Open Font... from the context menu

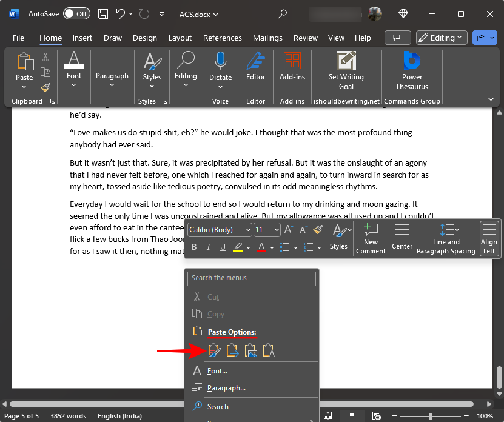coord(217,371)
